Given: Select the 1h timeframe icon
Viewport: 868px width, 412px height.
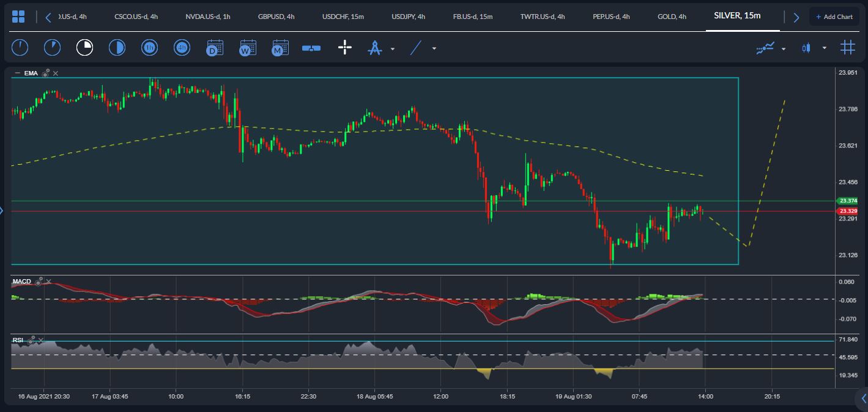Looking at the screenshot, I should pos(149,48).
